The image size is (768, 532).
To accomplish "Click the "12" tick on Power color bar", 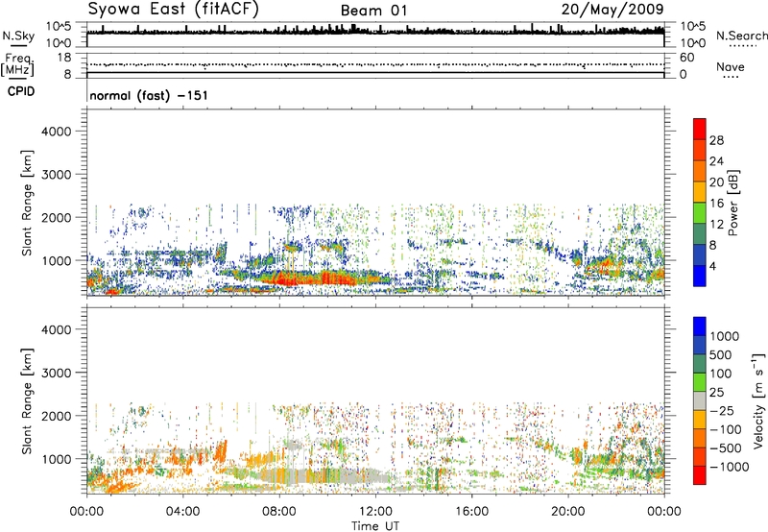I will point(716,225).
